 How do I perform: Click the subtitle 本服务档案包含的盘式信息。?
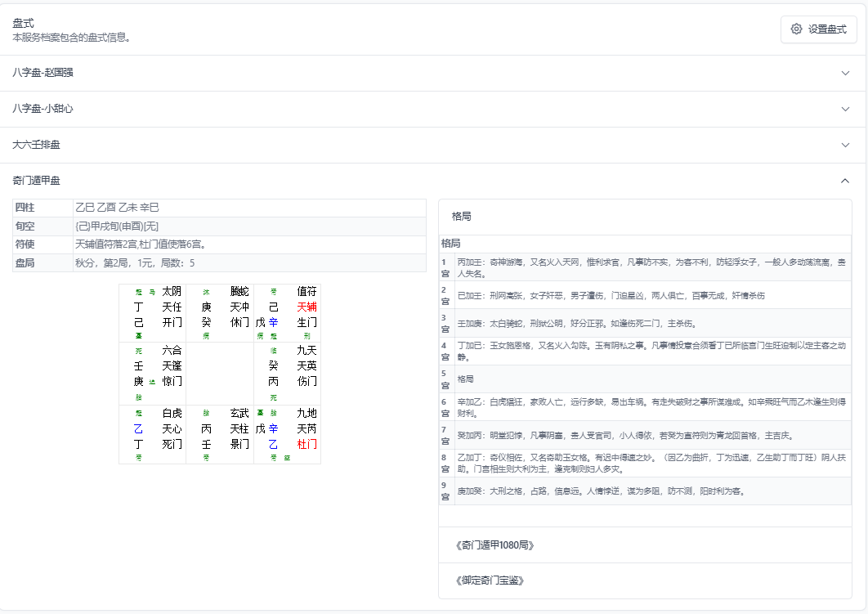(71, 38)
